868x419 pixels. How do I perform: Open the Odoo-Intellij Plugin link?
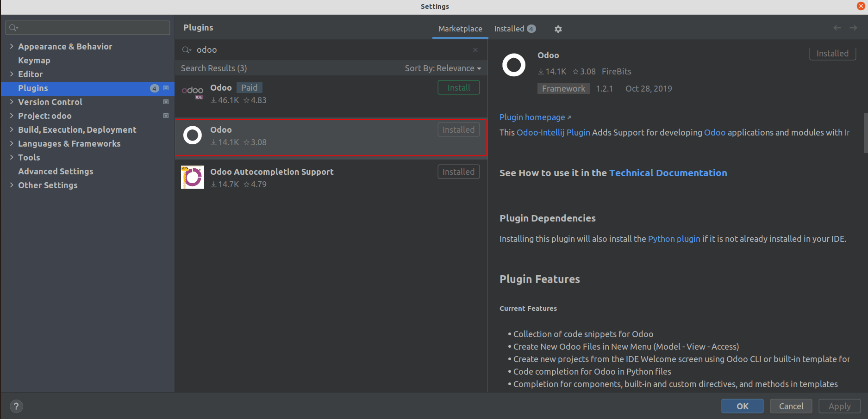[553, 133]
